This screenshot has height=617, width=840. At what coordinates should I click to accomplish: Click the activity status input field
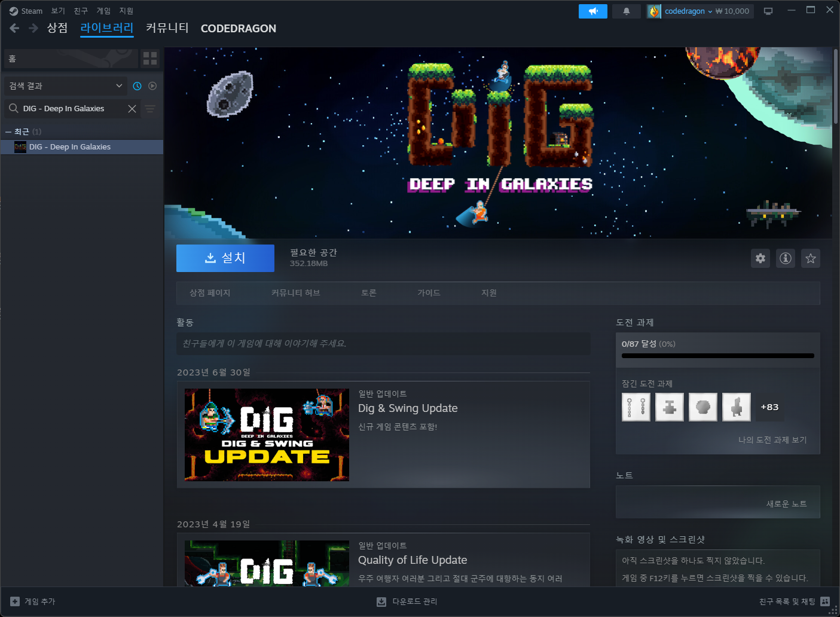[383, 344]
